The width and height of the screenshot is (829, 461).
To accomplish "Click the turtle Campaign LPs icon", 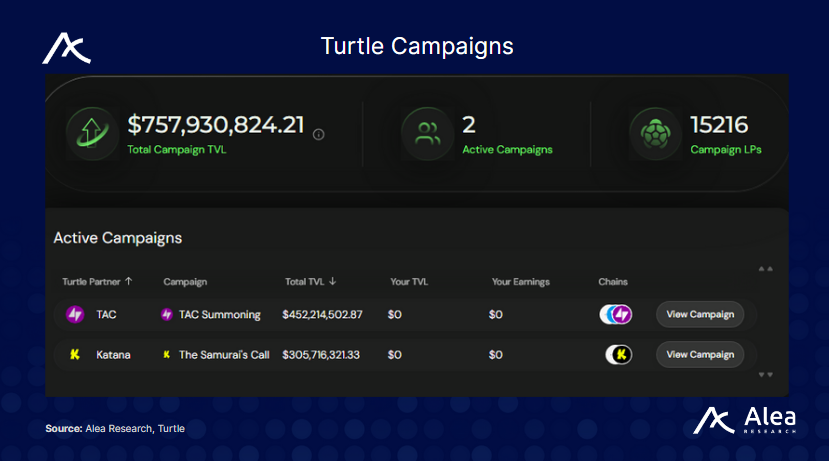I will coord(656,134).
